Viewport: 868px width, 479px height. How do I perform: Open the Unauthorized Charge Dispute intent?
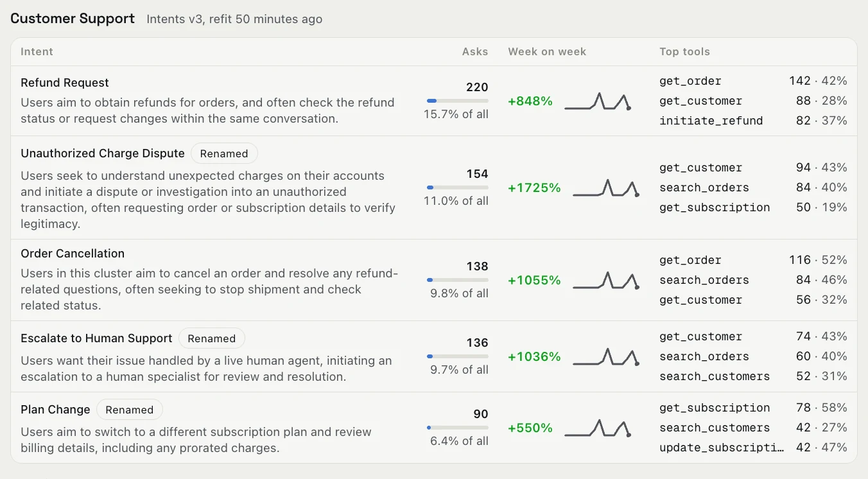coord(103,153)
